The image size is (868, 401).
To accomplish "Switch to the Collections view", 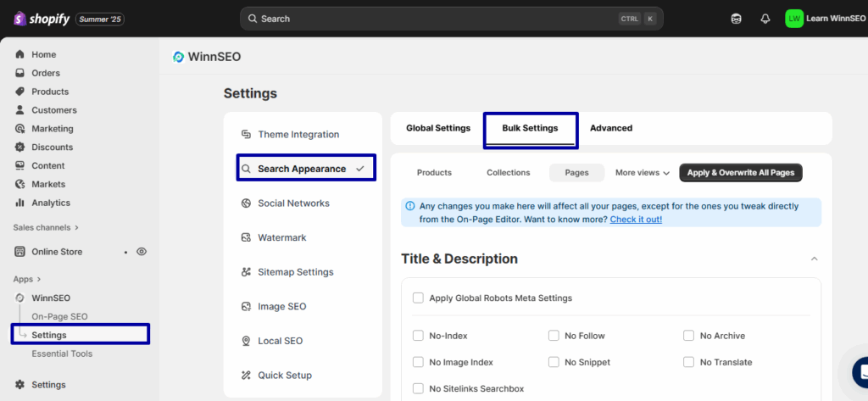I will click(509, 173).
